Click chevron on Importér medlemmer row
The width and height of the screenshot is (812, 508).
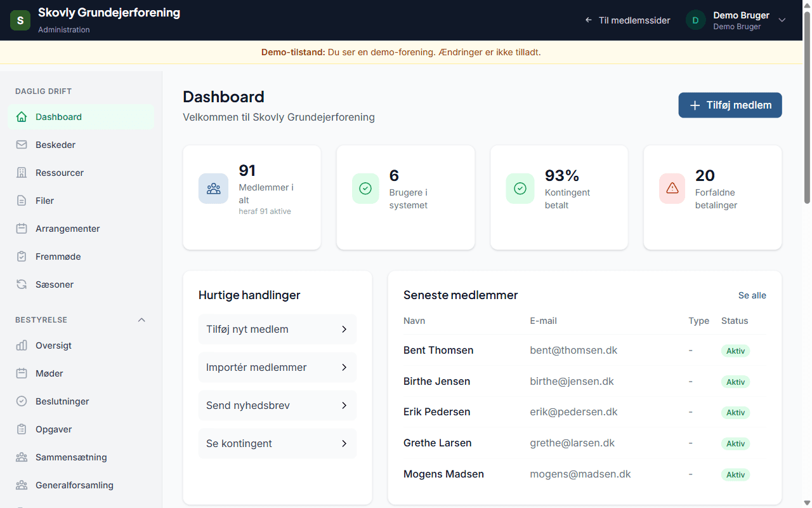(344, 367)
